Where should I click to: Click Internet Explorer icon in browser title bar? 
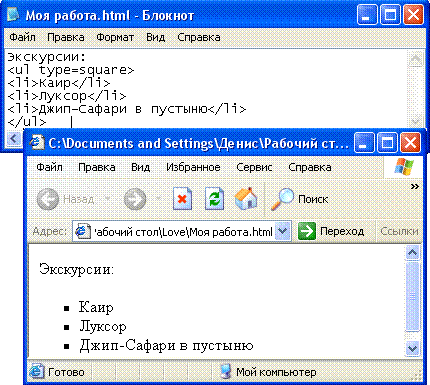click(x=37, y=143)
